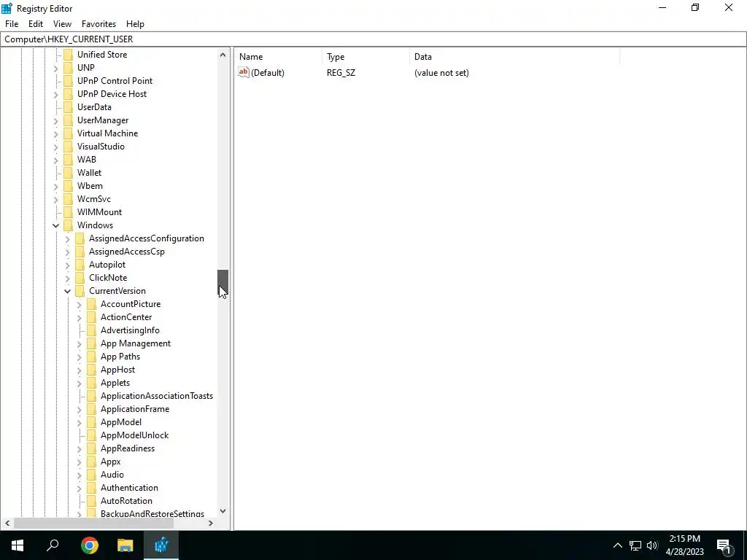Open the File menu
The height and width of the screenshot is (560, 747).
pyautogui.click(x=12, y=24)
